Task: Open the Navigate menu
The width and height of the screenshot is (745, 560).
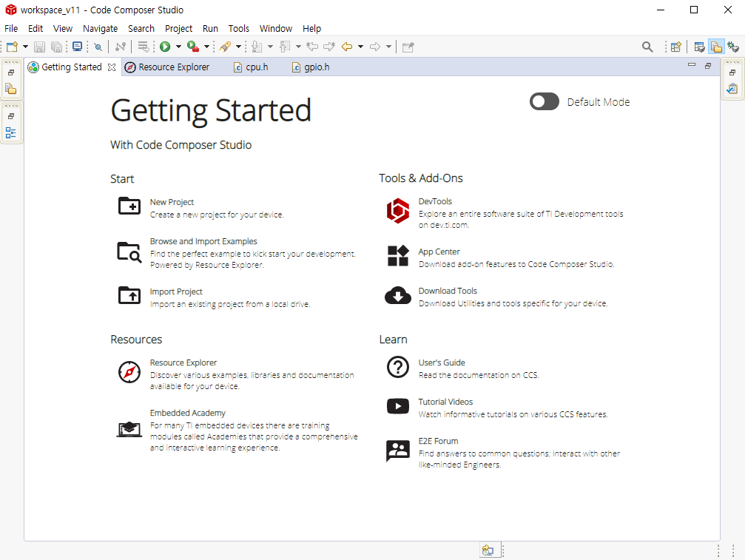Action: (101, 29)
